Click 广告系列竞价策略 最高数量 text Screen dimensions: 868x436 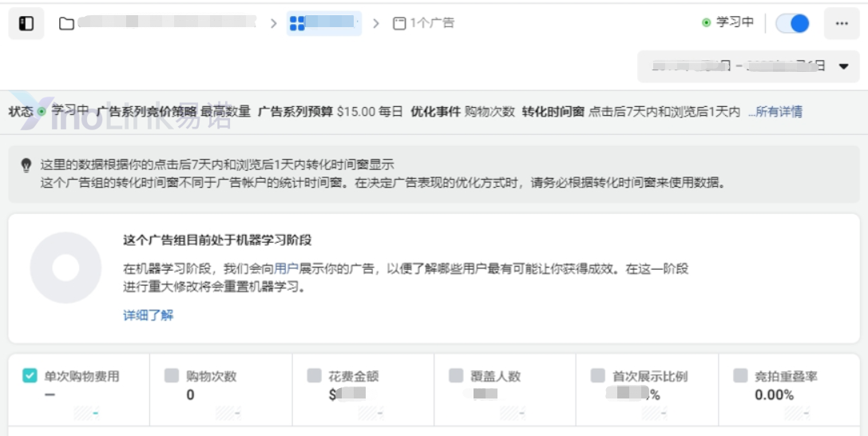(174, 112)
